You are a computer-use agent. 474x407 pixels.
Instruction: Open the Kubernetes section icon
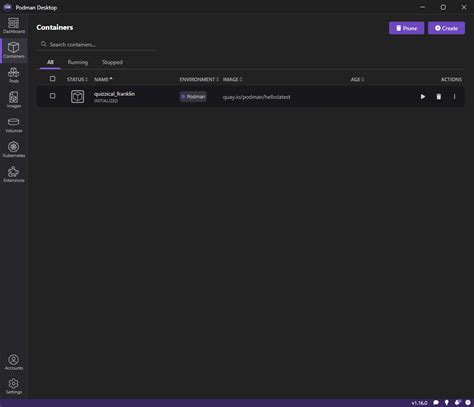14,150
